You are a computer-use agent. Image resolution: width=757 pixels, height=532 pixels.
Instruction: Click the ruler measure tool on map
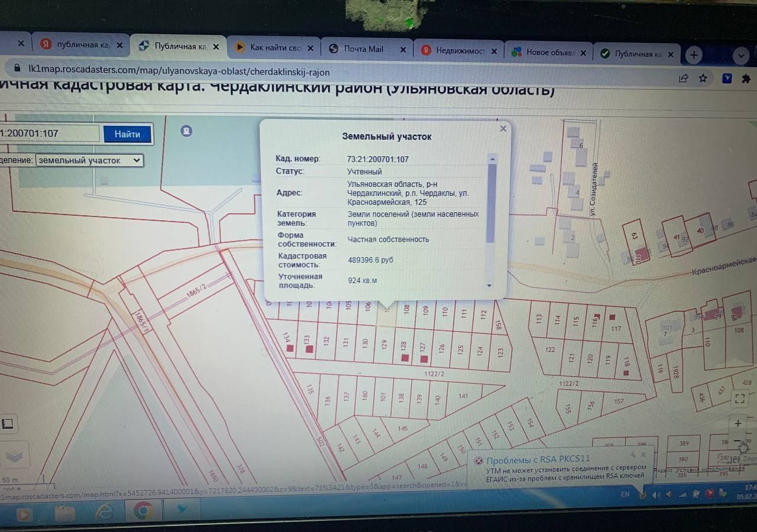(7, 423)
